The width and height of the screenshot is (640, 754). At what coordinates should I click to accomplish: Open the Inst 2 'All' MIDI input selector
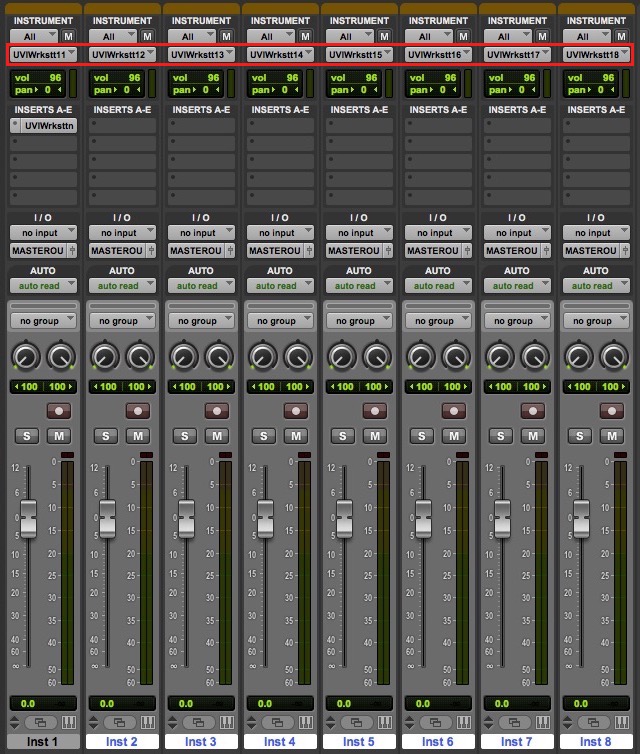coord(113,37)
